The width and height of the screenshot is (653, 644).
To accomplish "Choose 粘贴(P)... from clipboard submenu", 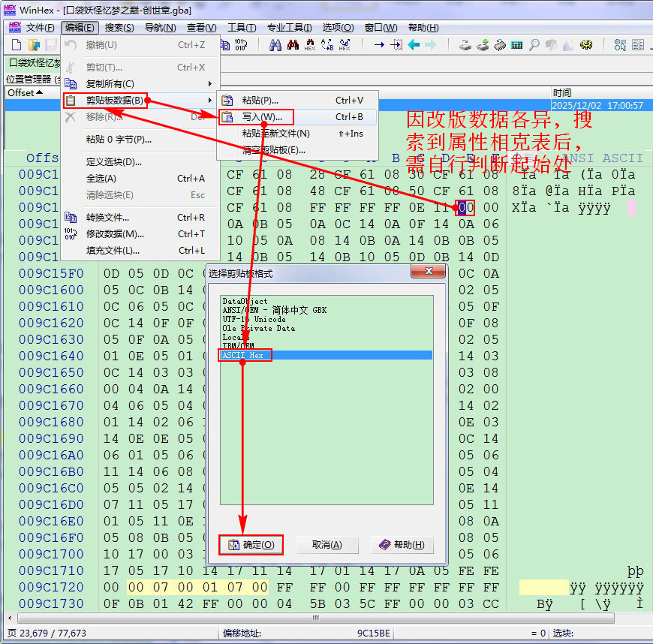I will point(297,101).
